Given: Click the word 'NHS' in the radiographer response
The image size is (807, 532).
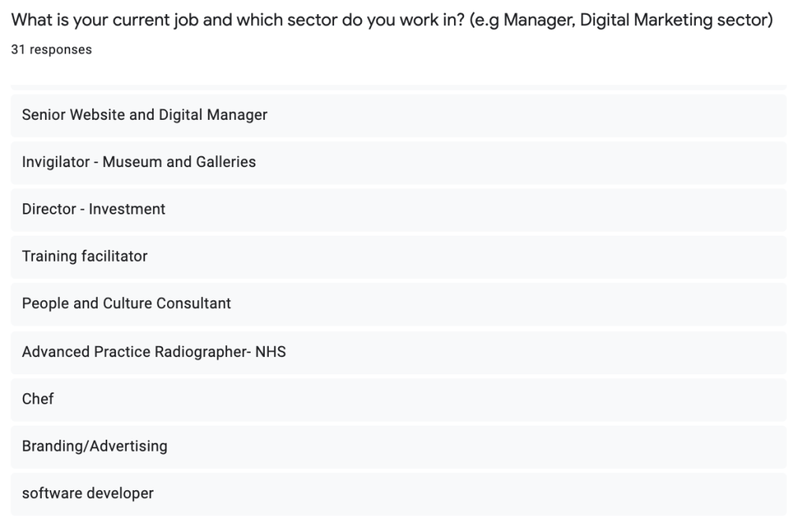Looking at the screenshot, I should 270,352.
